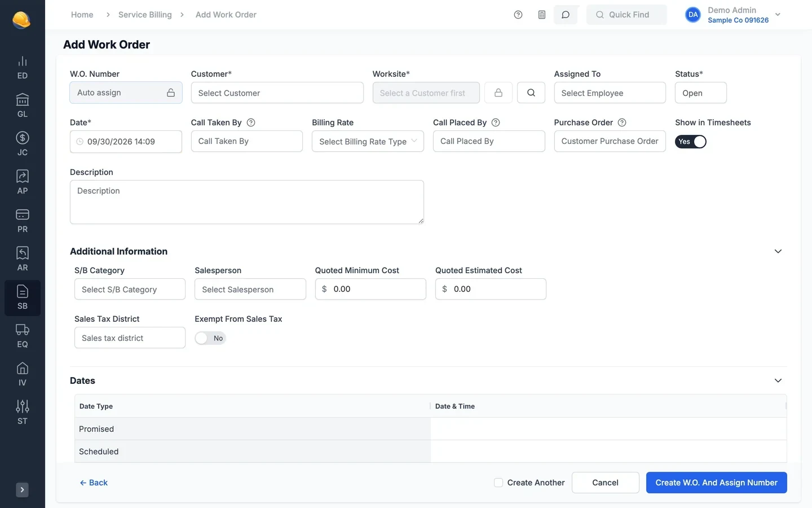
Task: Click the hard hat app logo
Action: [x=21, y=20]
